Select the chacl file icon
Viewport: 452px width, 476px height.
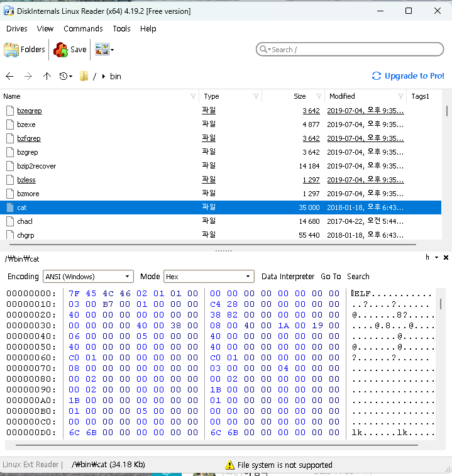click(x=10, y=221)
